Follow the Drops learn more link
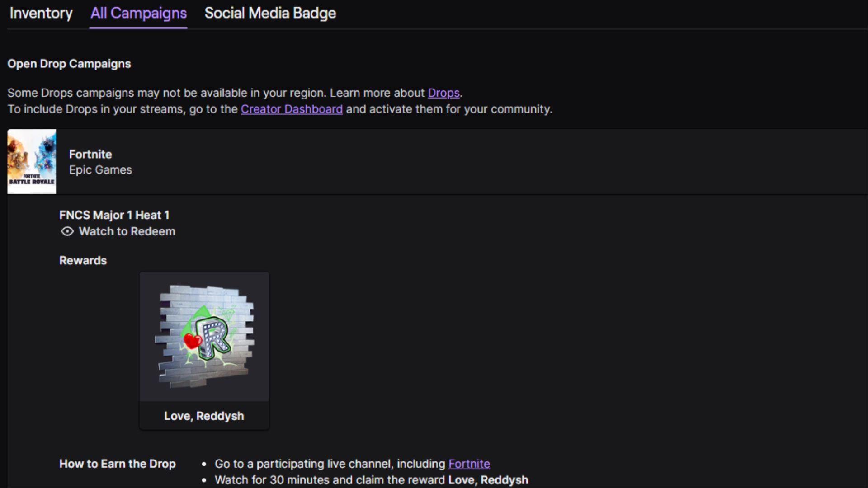Screen dimensions: 868x488 tap(443, 93)
